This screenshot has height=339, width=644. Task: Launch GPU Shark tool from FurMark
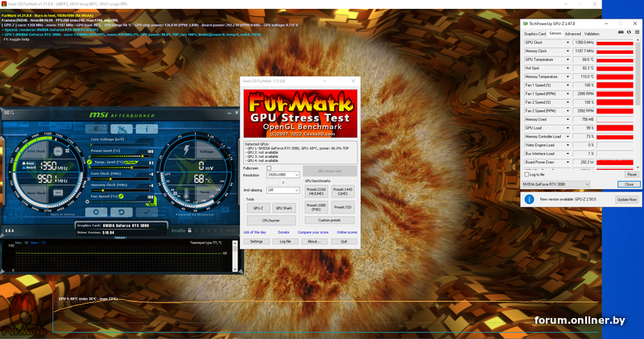click(x=284, y=208)
